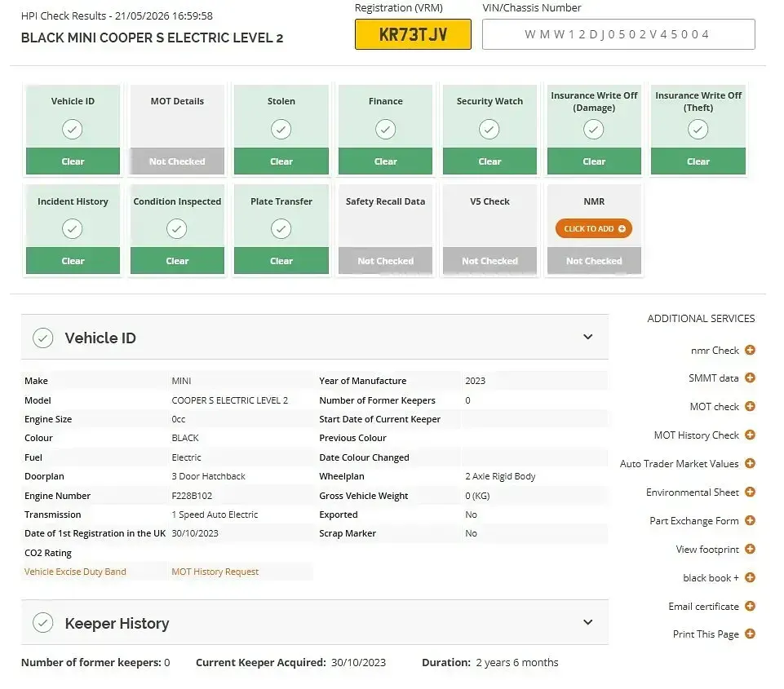The image size is (784, 689).
Task: Click the VIN/Chassis Number field
Action: [618, 34]
